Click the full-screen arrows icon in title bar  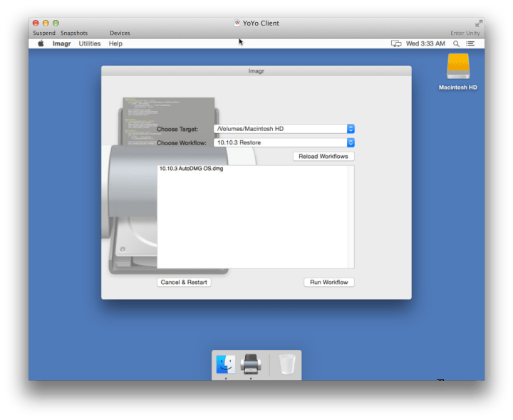click(479, 23)
